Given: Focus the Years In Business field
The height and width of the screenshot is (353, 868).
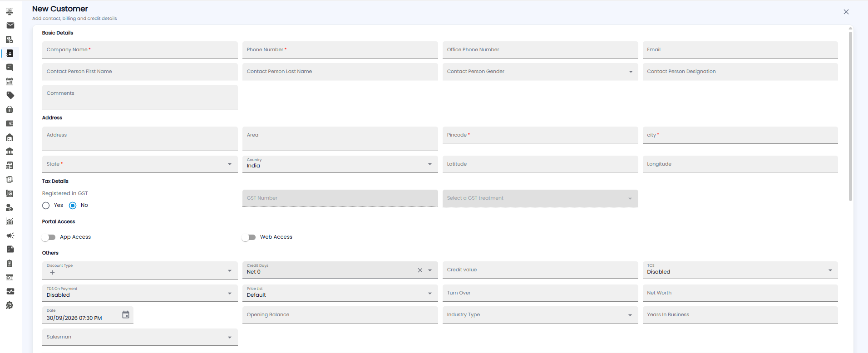Looking at the screenshot, I should click(740, 315).
